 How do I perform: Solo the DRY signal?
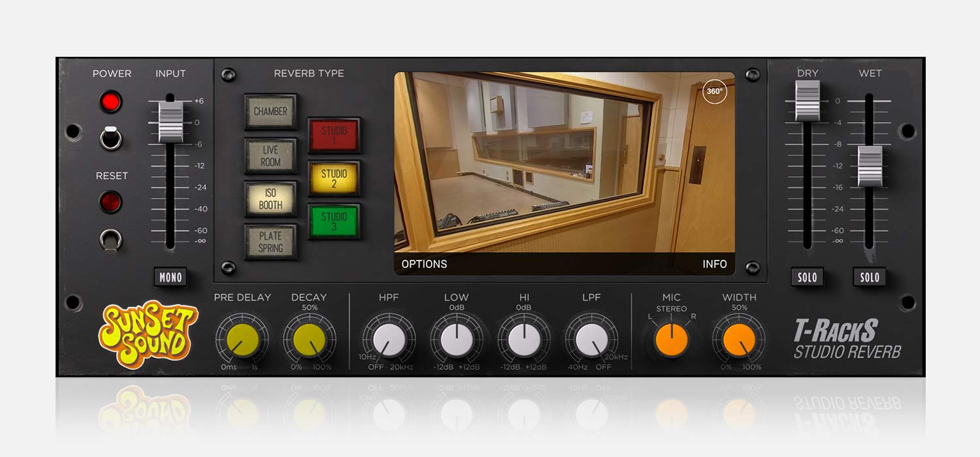click(807, 277)
